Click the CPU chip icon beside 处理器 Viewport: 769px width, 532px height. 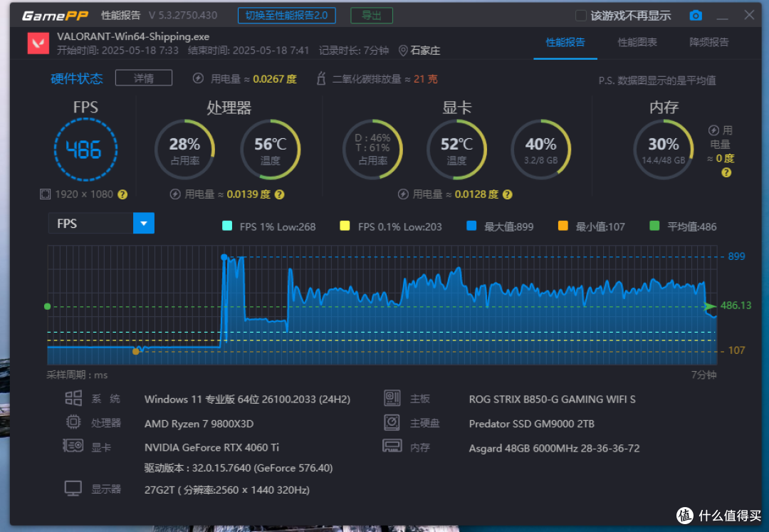pos(73,422)
